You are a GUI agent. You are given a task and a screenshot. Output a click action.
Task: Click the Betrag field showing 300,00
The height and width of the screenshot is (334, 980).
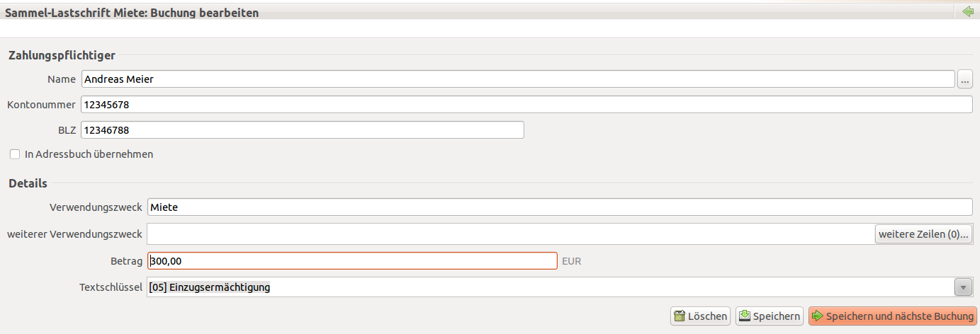click(x=352, y=261)
